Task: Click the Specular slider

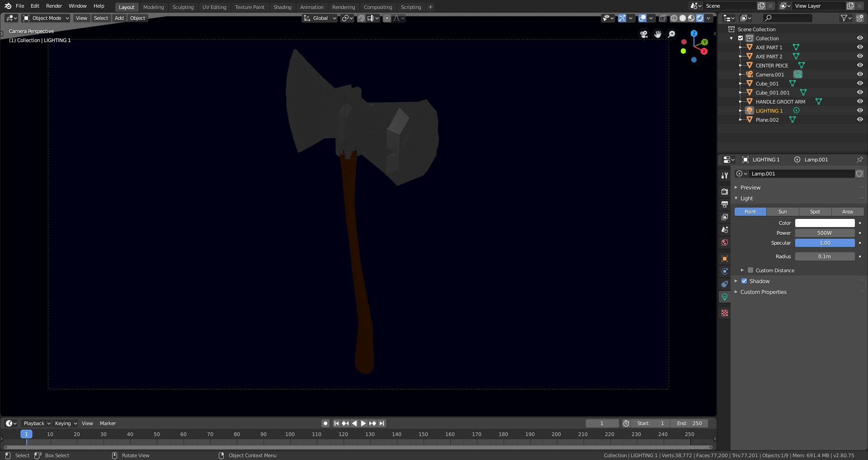Action: pos(825,243)
